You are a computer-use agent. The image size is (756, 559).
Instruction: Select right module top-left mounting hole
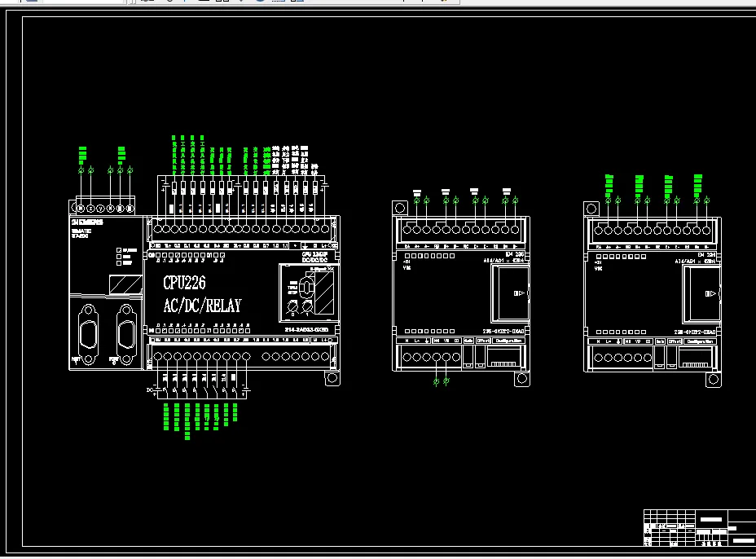591,209
